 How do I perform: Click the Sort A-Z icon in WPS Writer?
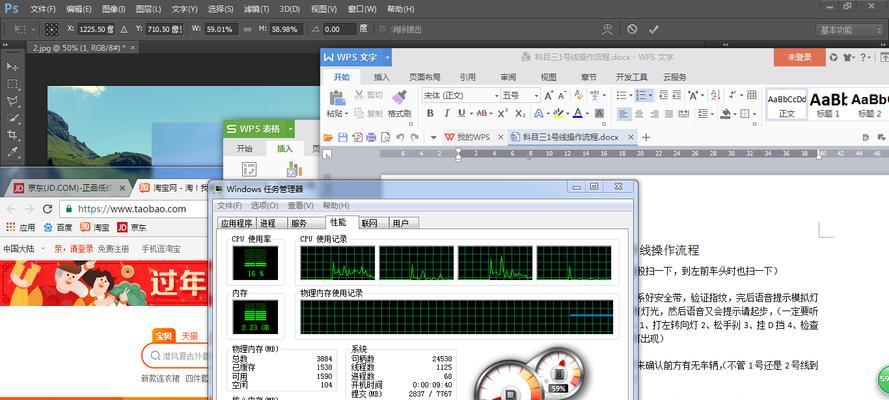(715, 95)
